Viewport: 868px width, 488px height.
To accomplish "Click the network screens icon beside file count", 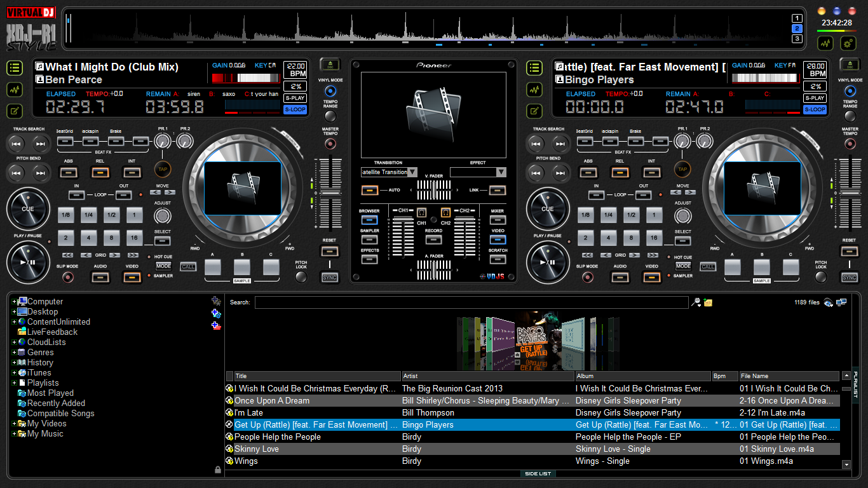I will click(x=841, y=302).
